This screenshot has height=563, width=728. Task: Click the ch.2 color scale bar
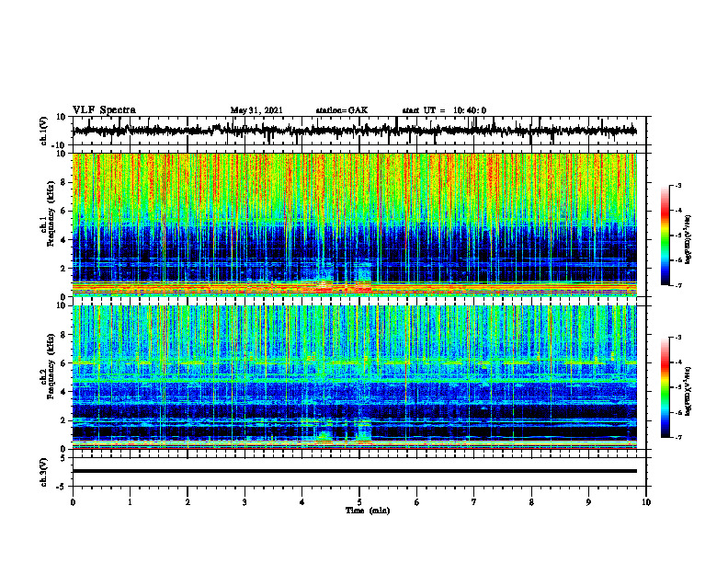(x=665, y=387)
